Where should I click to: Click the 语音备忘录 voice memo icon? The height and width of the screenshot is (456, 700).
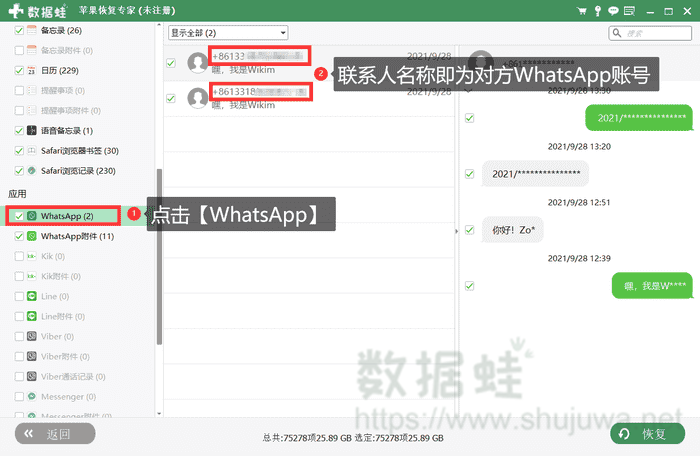click(x=32, y=130)
